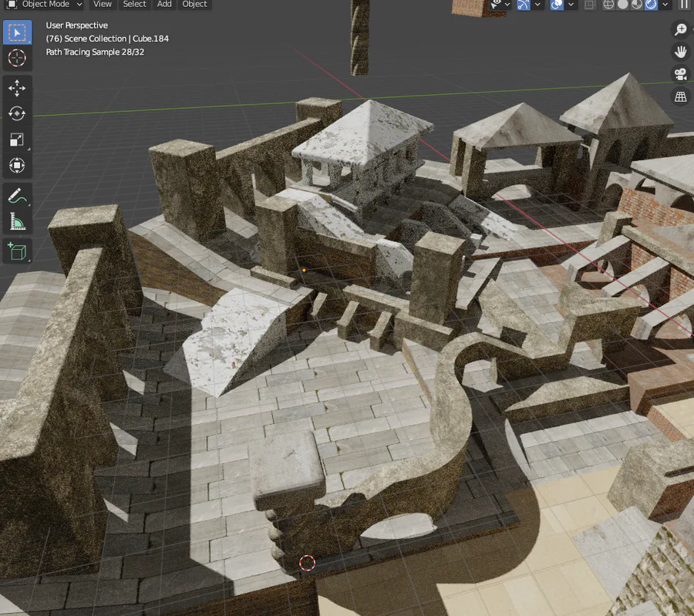Switch to Wireframe viewport shading
694x616 pixels.
coord(609,5)
